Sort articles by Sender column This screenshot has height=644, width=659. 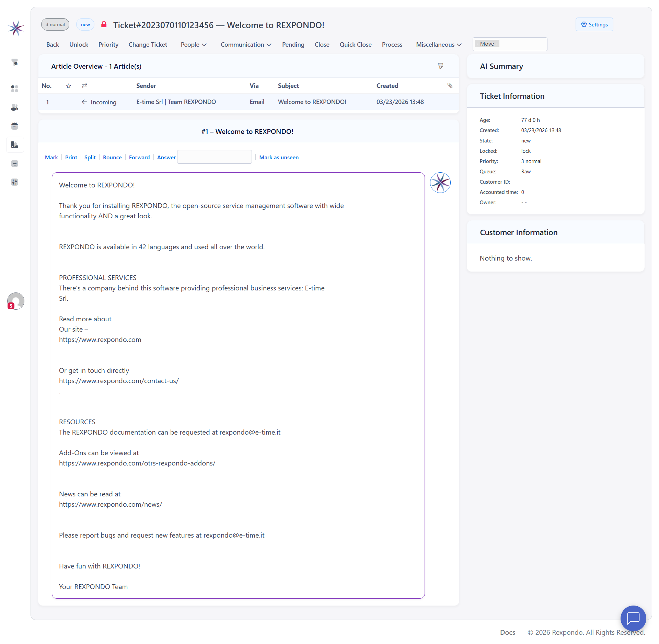click(146, 86)
